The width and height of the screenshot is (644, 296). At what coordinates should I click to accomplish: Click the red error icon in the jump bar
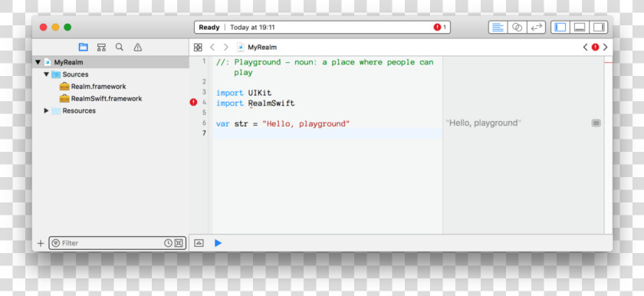click(595, 48)
